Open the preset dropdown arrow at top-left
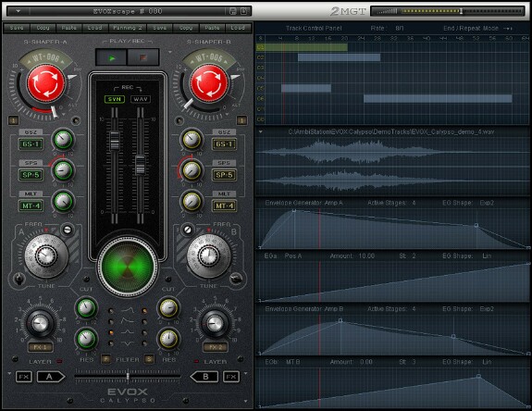The image size is (532, 411). 18,11
